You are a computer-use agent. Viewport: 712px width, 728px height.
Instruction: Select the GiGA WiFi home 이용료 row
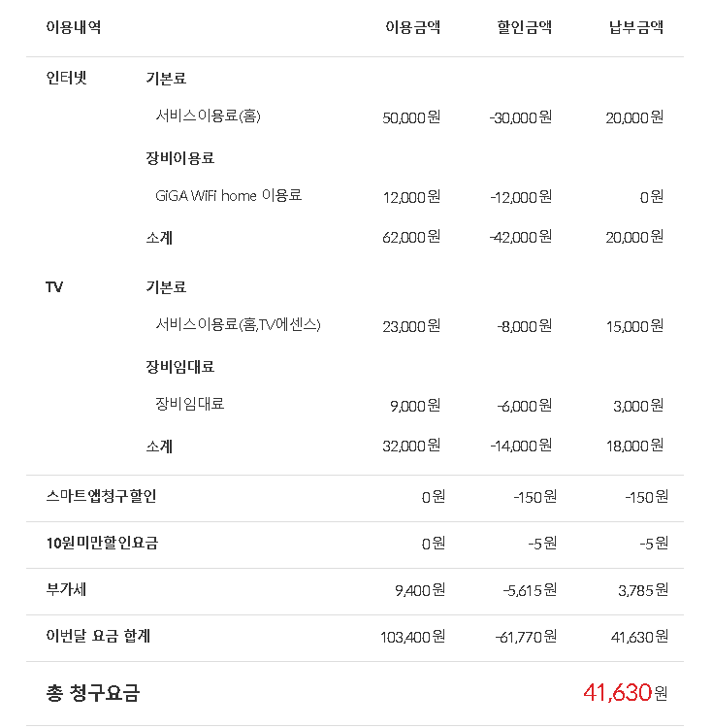pyautogui.click(x=228, y=195)
